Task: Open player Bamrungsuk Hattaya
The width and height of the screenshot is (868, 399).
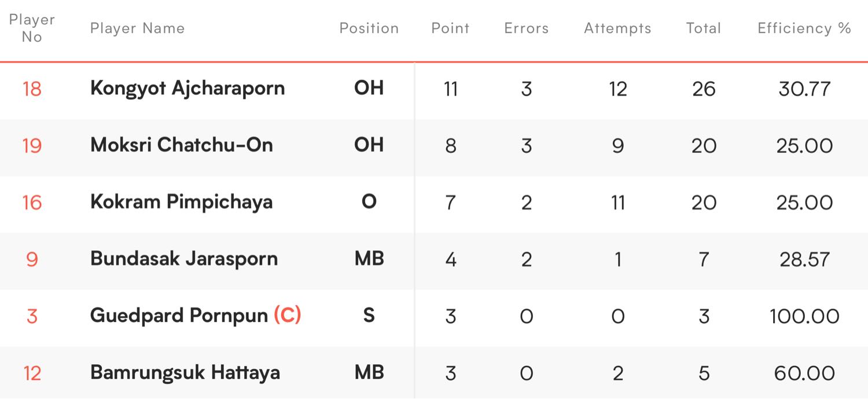Action: point(185,372)
